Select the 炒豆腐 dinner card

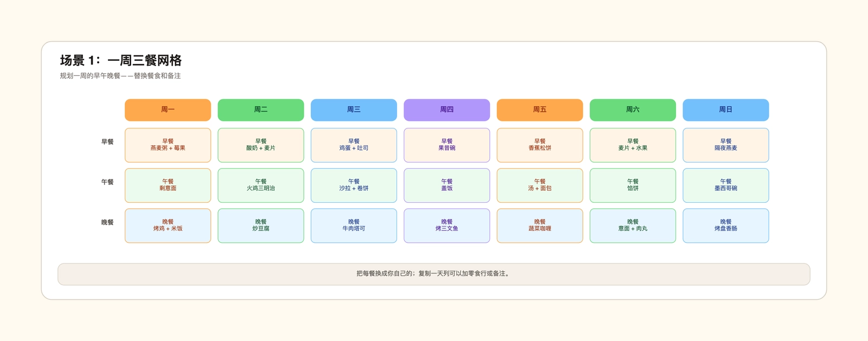(261, 226)
